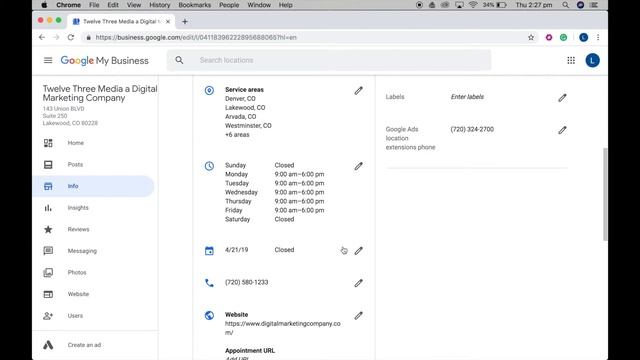Open Users in the sidebar
Image resolution: width=640 pixels, height=360 pixels.
[x=93, y=316]
